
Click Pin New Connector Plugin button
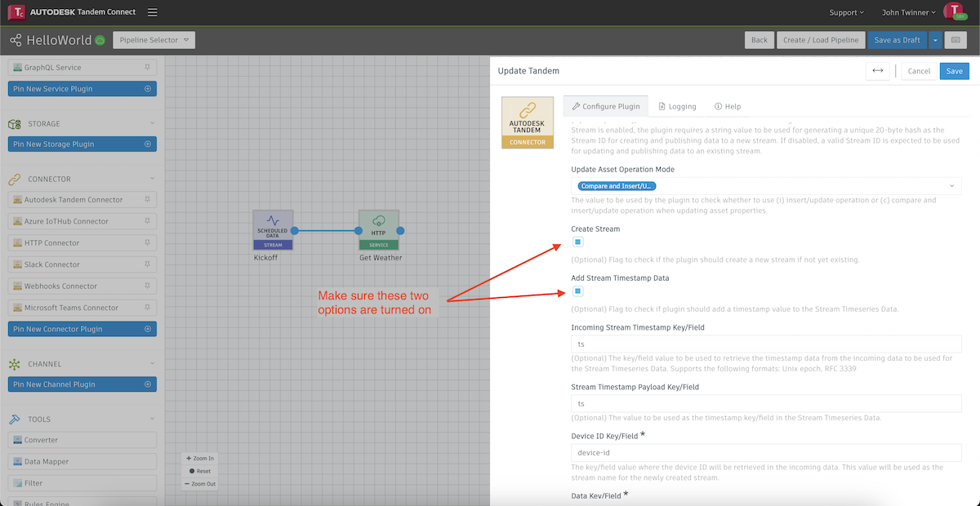point(82,329)
